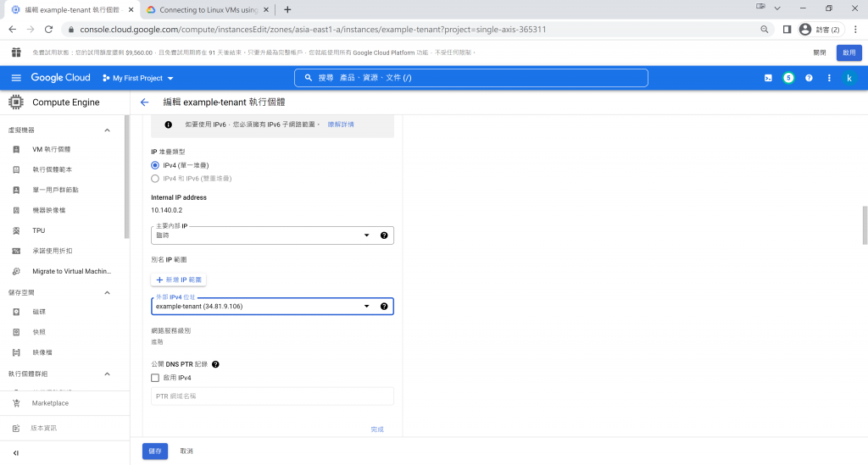Open external IPv4 address dropdown example-tenant
Screen dimensions: 868x465
click(272, 307)
